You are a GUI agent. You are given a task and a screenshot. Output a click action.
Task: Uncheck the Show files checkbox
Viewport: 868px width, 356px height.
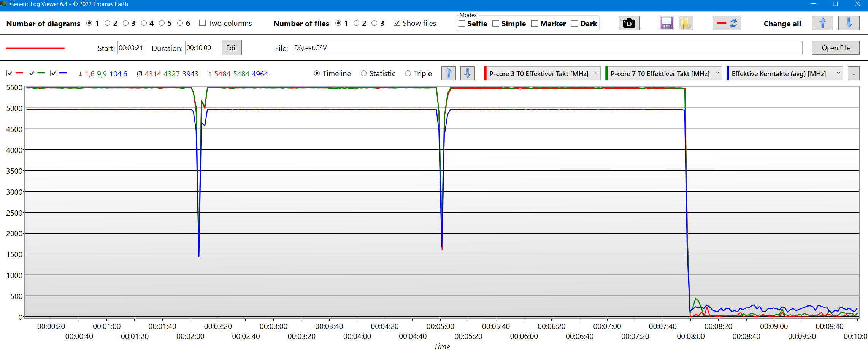[x=397, y=23]
